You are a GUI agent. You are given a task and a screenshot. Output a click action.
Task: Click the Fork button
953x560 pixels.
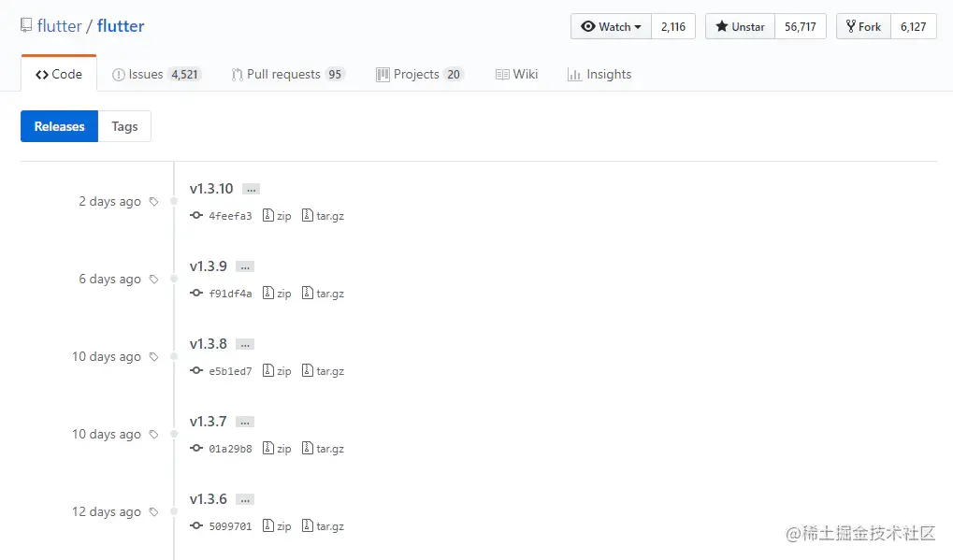[863, 27]
